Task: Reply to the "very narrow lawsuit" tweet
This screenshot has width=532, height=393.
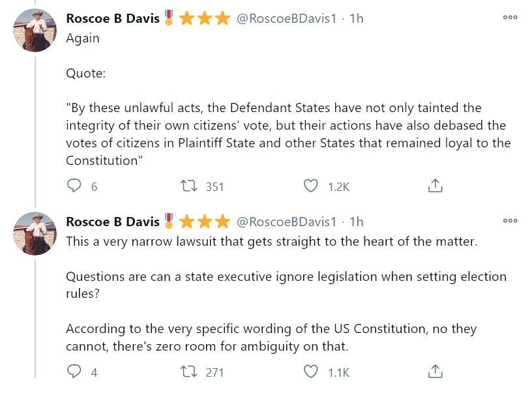Action: click(74, 372)
